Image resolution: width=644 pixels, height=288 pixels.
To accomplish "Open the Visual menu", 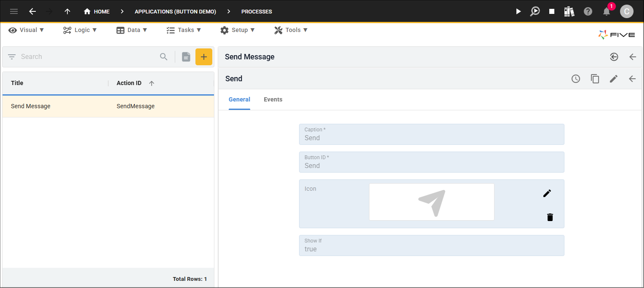I will [26, 30].
